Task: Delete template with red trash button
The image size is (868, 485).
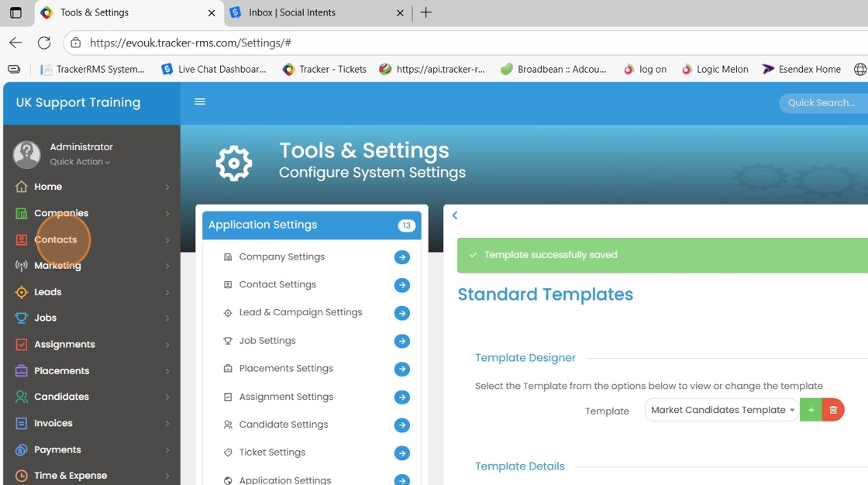Action: tap(833, 410)
